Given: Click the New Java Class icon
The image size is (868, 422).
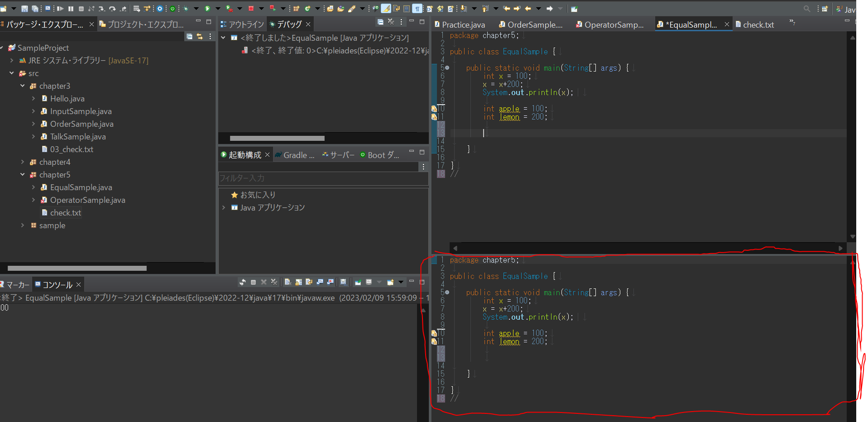Looking at the screenshot, I should 307,9.
